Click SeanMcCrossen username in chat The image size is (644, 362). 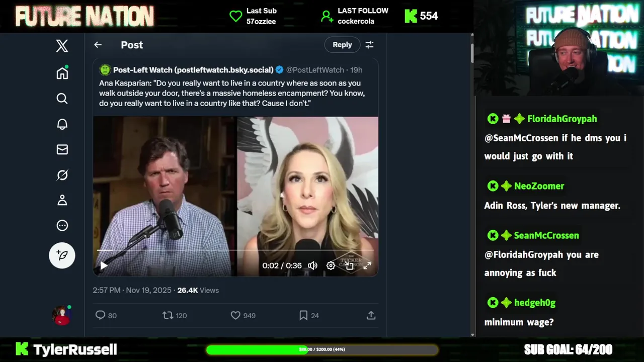click(x=546, y=235)
